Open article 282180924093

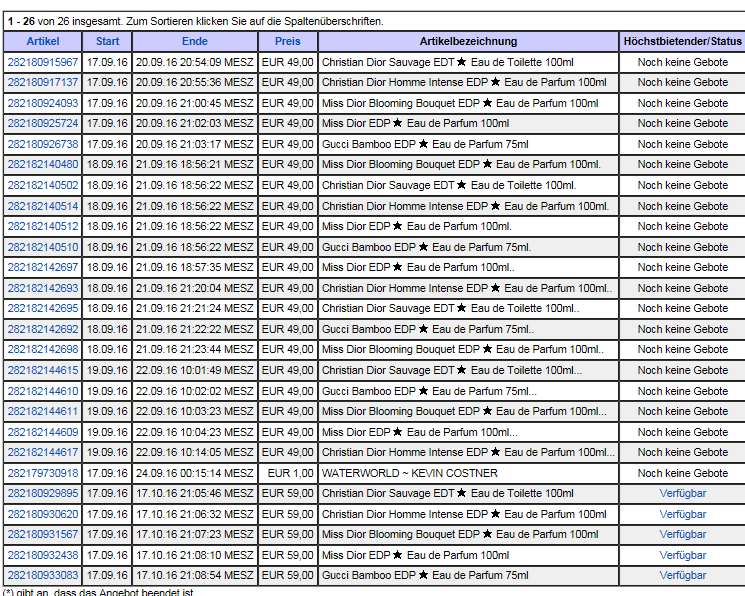point(43,103)
